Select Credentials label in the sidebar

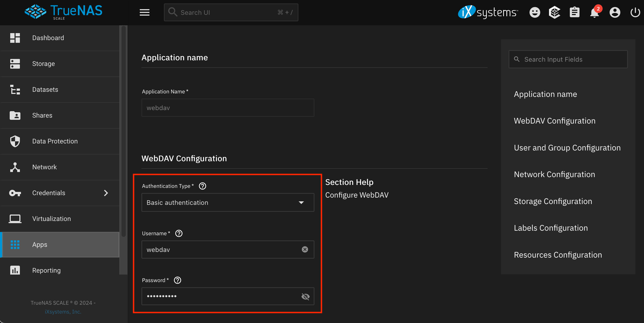[x=49, y=193]
